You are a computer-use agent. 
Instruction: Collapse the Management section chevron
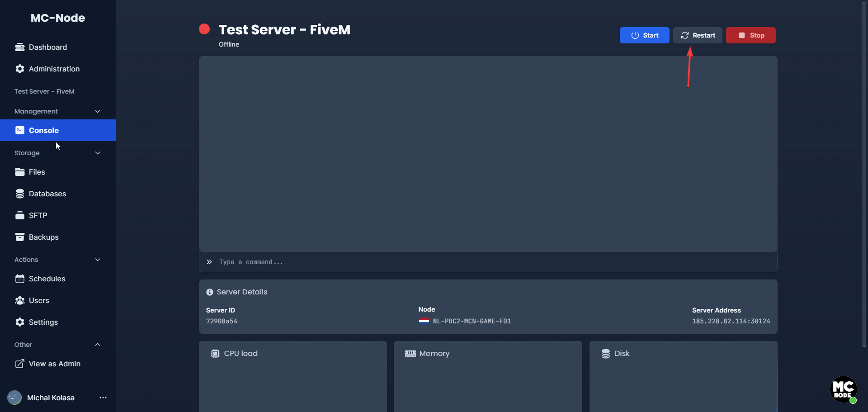[x=98, y=111]
